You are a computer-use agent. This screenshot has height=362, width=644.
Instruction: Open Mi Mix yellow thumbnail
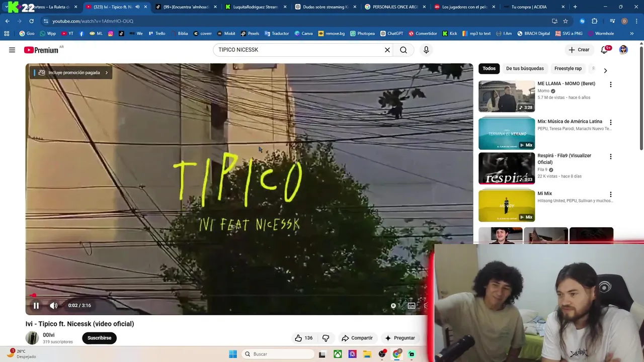[507, 206]
